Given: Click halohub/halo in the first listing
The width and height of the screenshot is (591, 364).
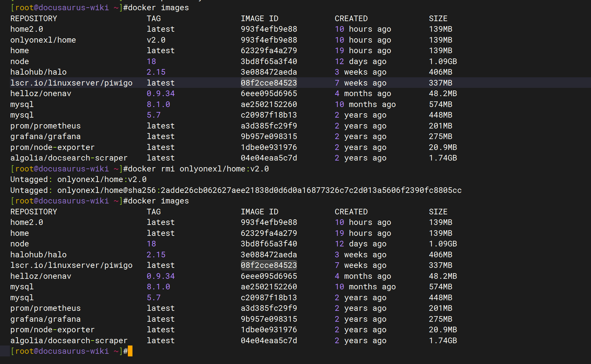Looking at the screenshot, I should coord(39,72).
